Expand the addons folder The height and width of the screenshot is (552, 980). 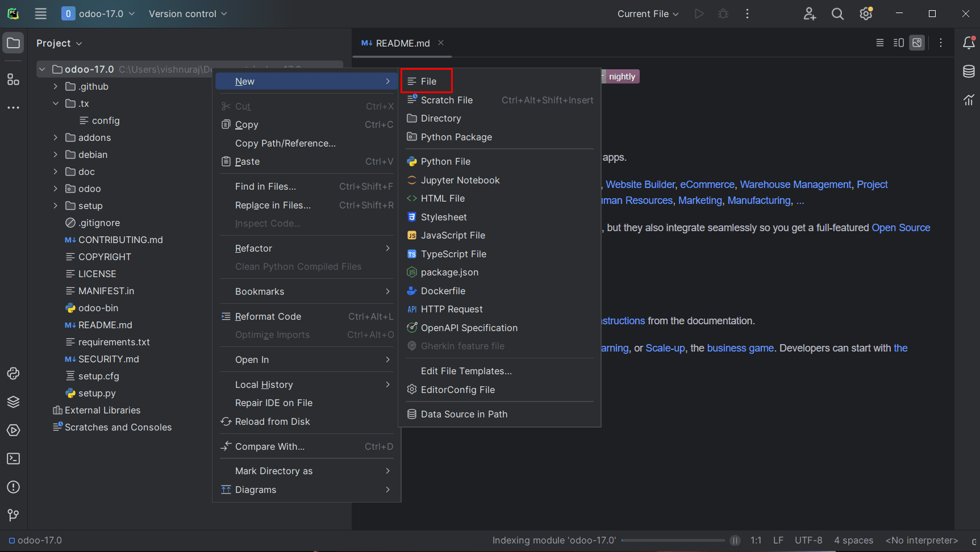[56, 137]
